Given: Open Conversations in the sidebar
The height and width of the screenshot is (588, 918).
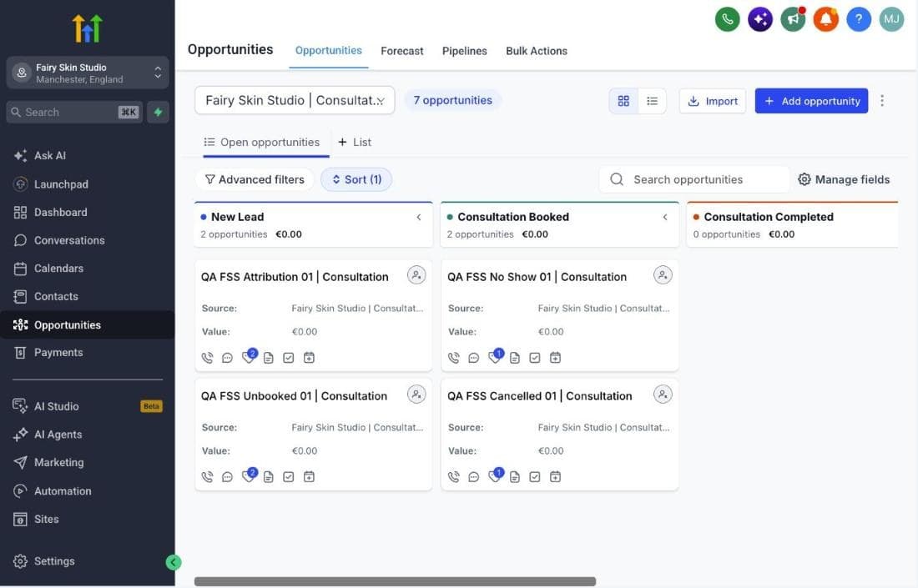Looking at the screenshot, I should tap(88, 240).
